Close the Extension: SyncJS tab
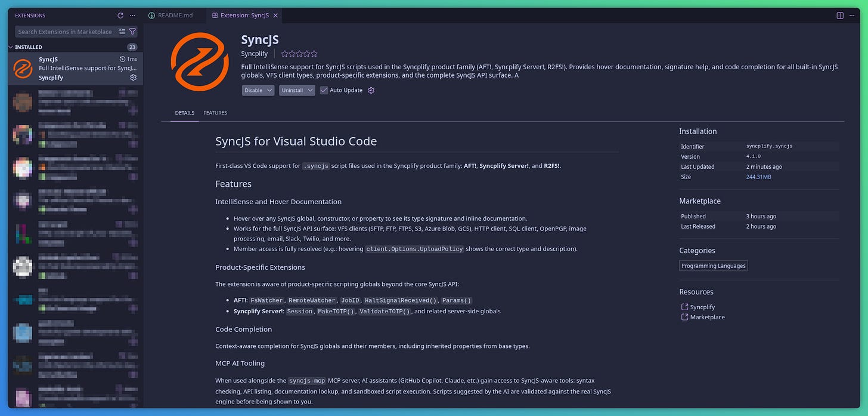 pyautogui.click(x=275, y=16)
